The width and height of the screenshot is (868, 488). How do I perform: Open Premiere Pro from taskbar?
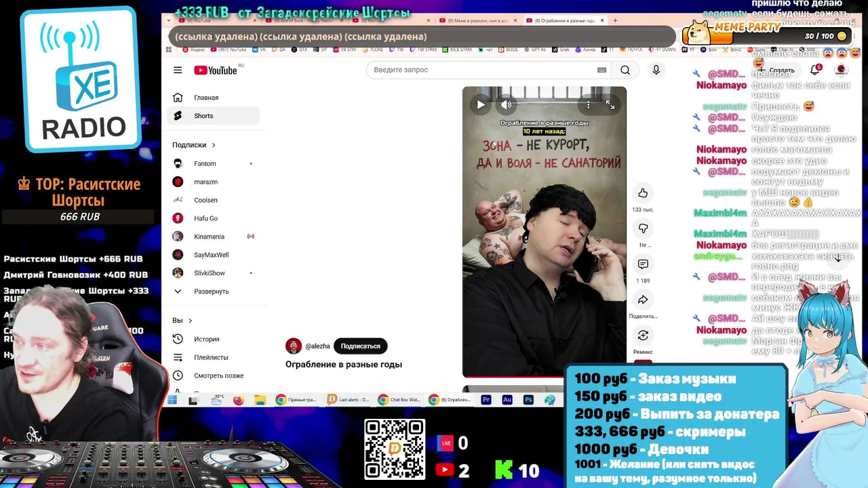[486, 401]
